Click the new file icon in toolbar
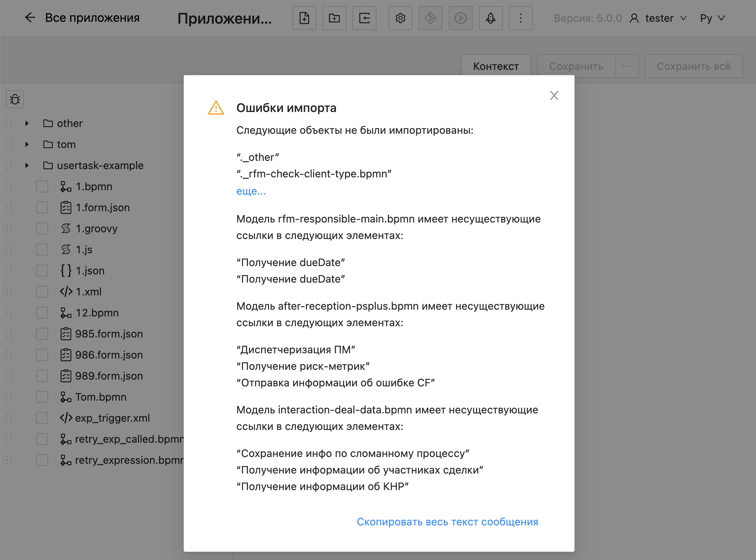 pos(304,18)
